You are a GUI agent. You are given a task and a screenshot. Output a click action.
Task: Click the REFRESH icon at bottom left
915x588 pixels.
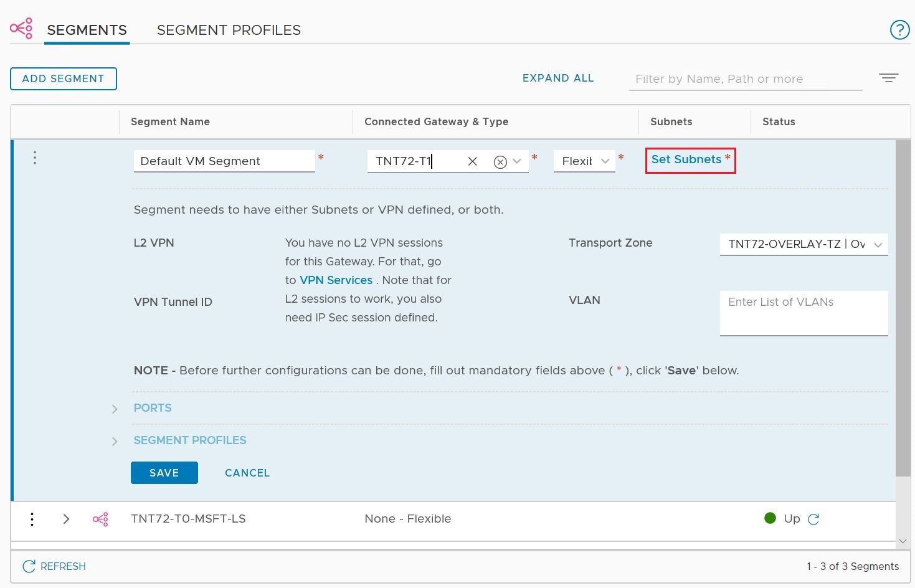pyautogui.click(x=27, y=566)
